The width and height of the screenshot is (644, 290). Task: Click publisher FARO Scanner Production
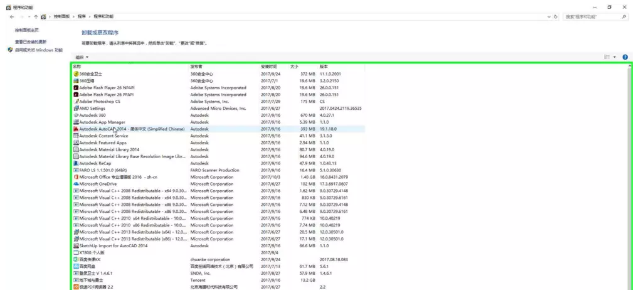[x=214, y=170]
